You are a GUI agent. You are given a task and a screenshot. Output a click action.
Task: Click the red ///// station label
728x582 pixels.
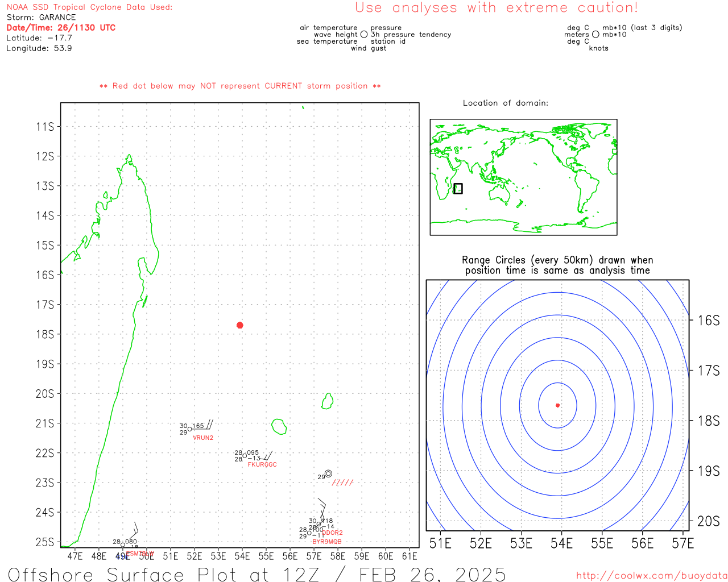pos(342,483)
